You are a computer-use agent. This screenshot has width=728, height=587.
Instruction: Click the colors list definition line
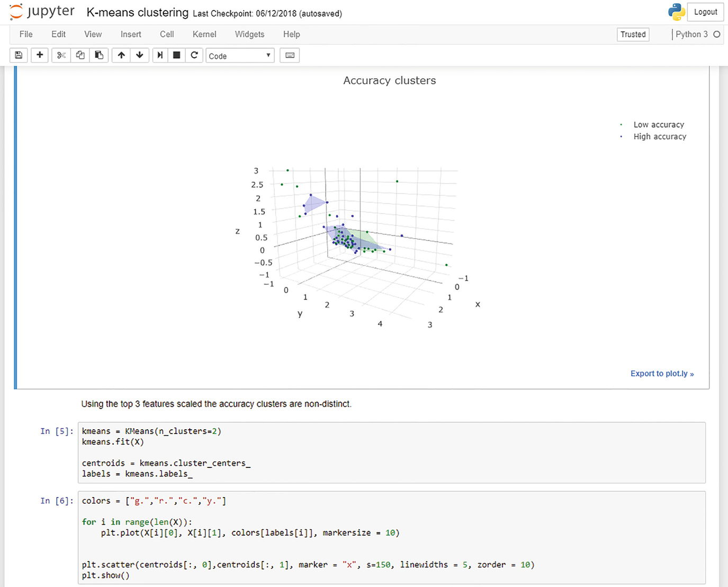(x=154, y=501)
